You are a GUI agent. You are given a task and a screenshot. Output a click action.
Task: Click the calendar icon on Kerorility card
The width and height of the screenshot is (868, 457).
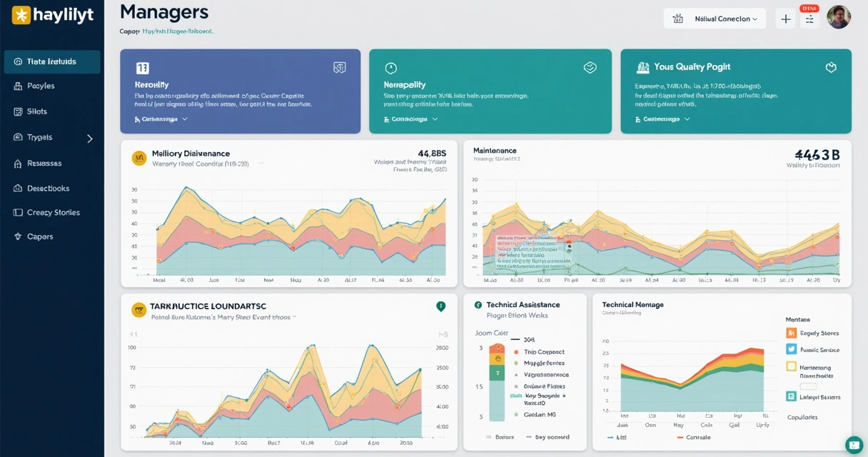(142, 68)
